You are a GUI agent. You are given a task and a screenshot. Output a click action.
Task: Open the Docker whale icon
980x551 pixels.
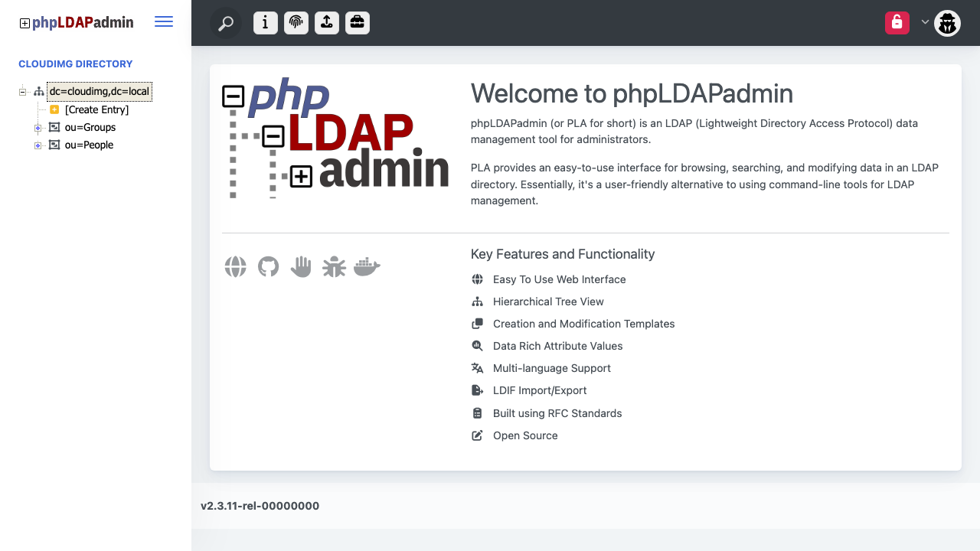pyautogui.click(x=367, y=266)
